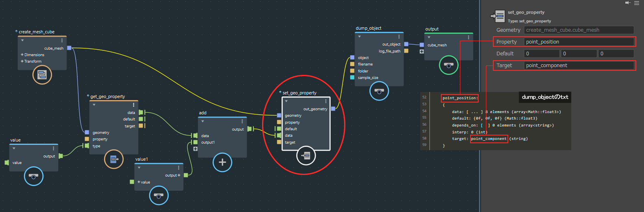
Task: Click the set_geo_property node icon
Action: click(306, 155)
